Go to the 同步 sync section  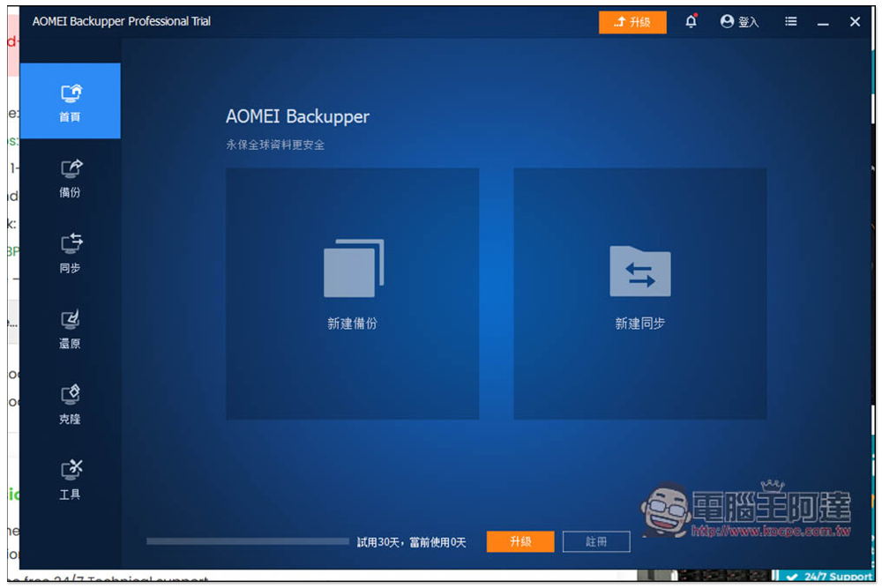70,252
